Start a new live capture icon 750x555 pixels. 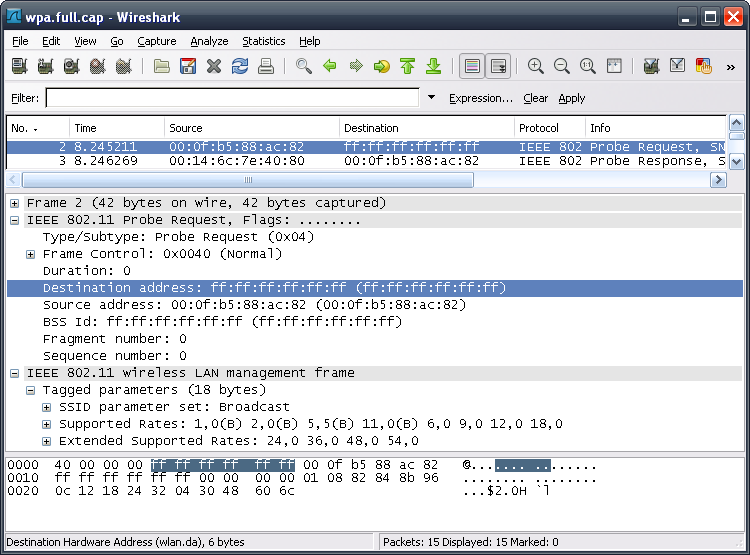(x=71, y=66)
